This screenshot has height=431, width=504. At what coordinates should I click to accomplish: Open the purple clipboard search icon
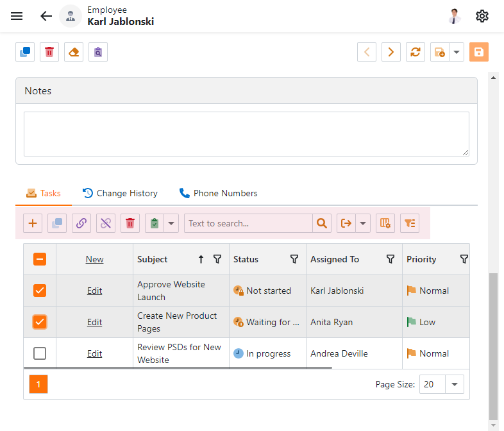pyautogui.click(x=98, y=52)
